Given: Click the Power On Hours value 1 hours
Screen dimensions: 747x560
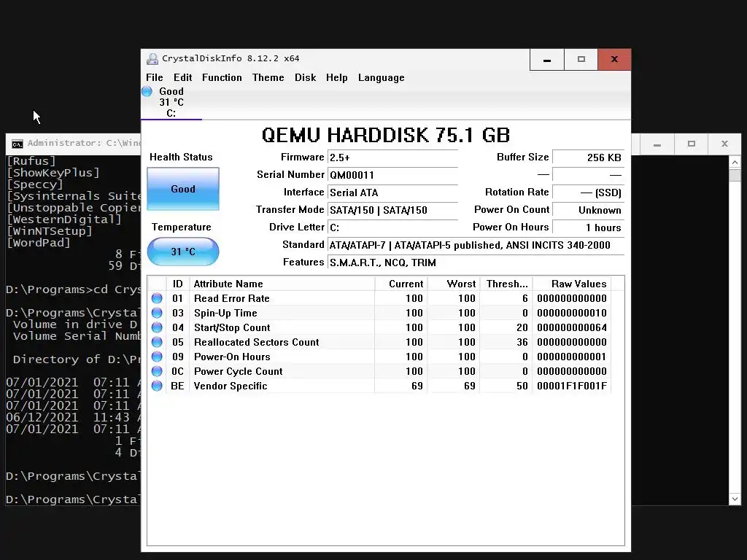Looking at the screenshot, I should pos(588,227).
